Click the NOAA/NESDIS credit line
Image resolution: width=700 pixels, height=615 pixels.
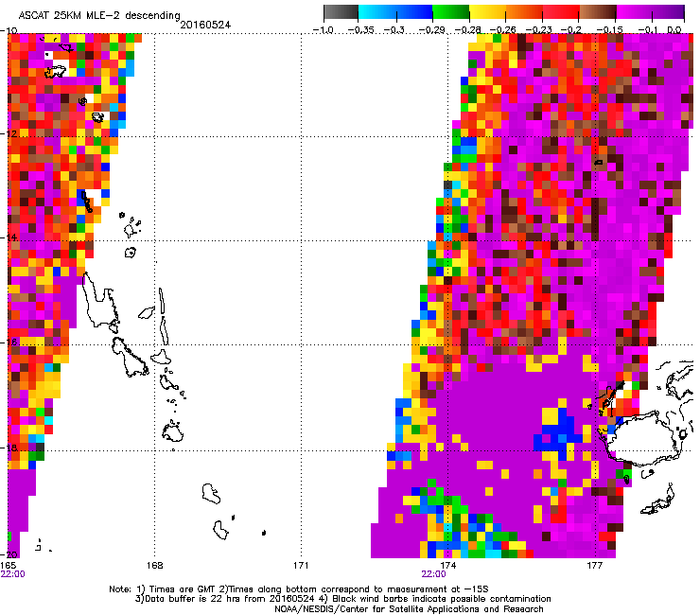pos(409,609)
